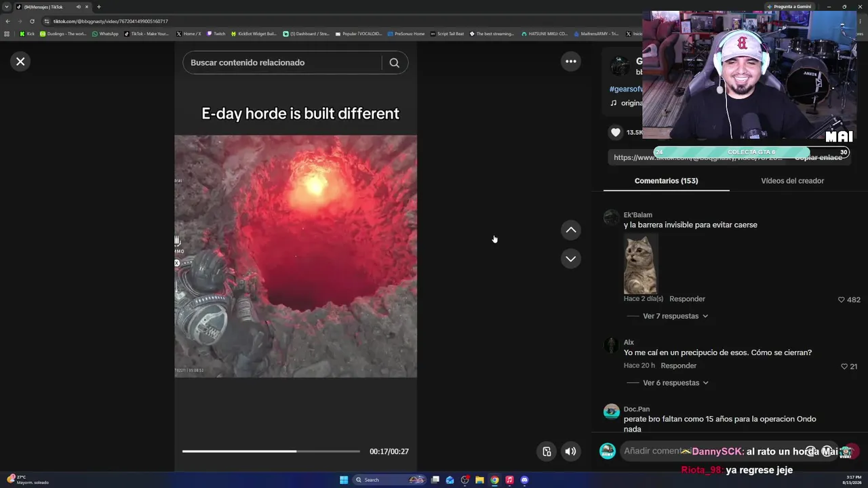Open the Home / X bookmark
The height and width of the screenshot is (488, 868).
[189, 34]
